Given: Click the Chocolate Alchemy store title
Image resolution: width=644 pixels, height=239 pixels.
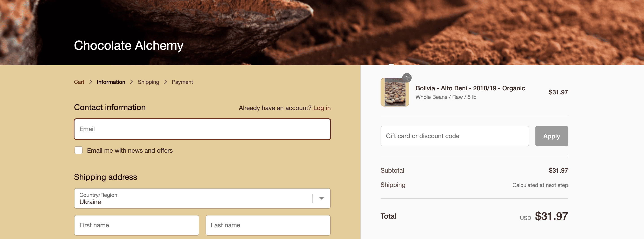Looking at the screenshot, I should click(x=129, y=46).
